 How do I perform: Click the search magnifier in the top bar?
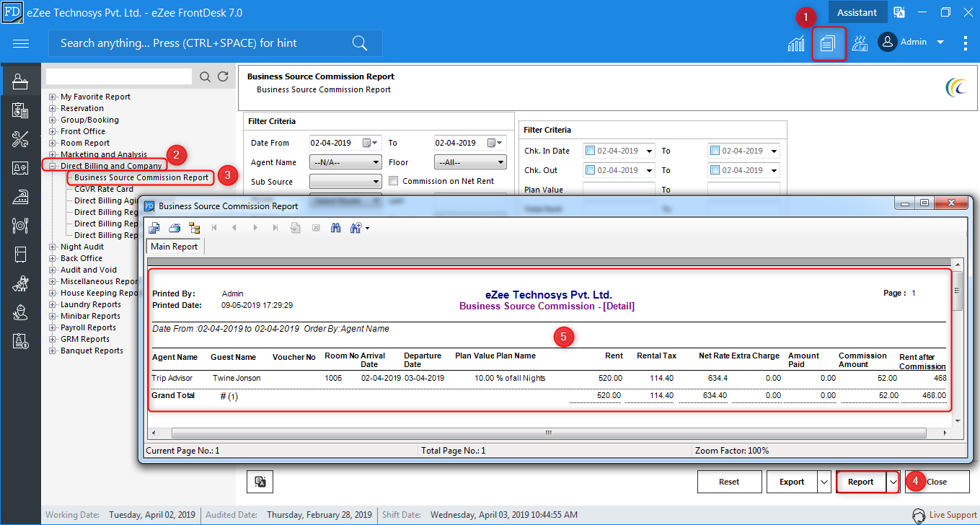(360, 43)
